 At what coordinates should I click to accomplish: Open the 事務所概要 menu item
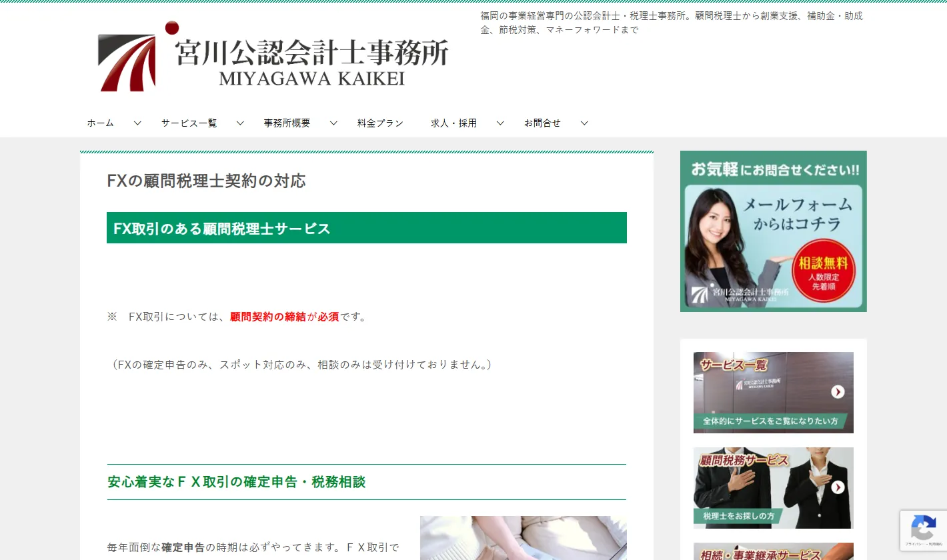point(287,123)
